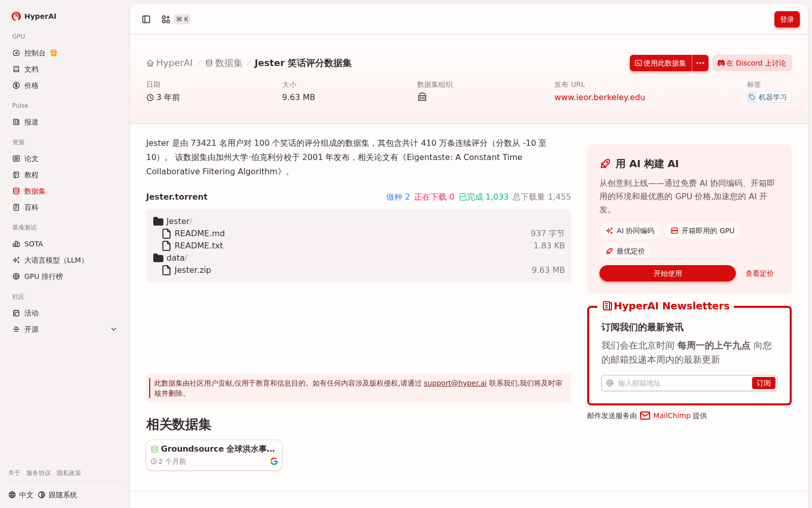Switch language via 中文 selector

pos(21,495)
